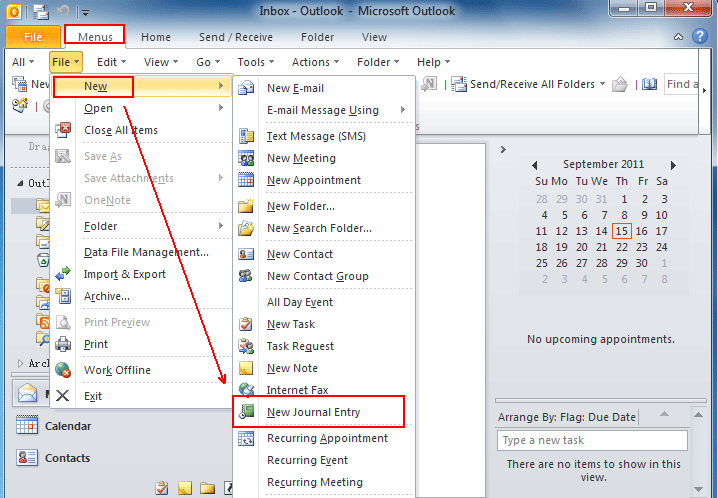This screenshot has width=718, height=498.
Task: Click the New Meeting icon
Action: click(246, 158)
